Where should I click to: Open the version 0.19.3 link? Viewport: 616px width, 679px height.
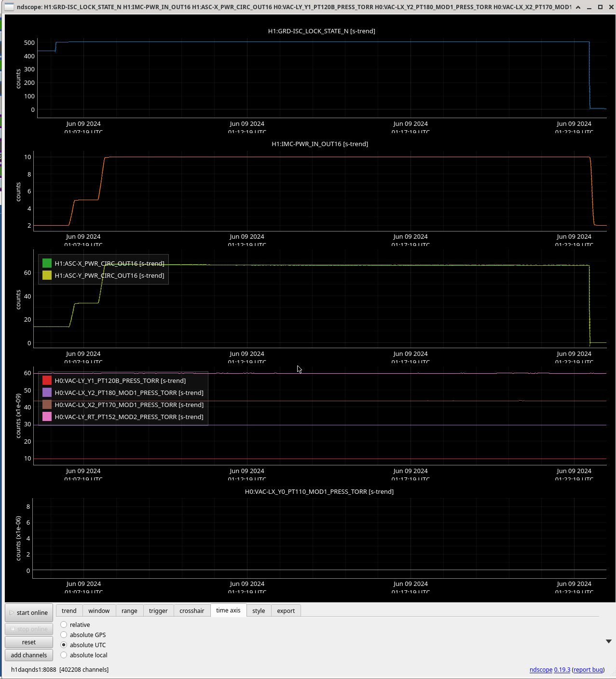tap(562, 669)
